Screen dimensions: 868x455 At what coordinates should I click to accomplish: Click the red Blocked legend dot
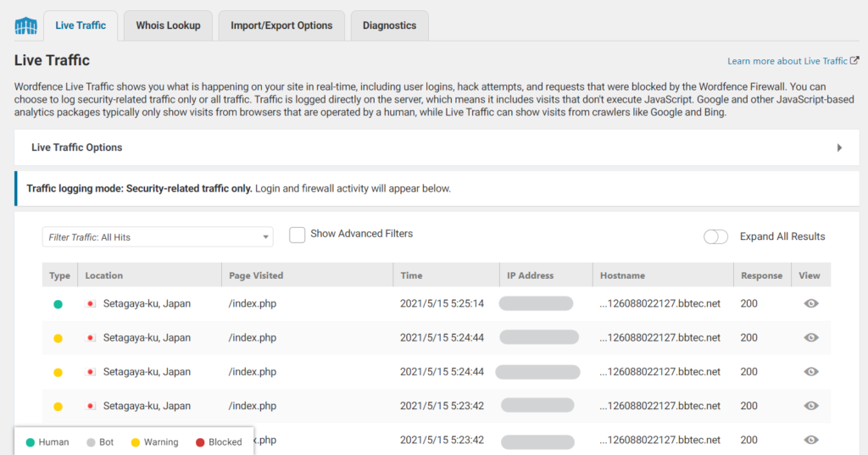click(x=200, y=442)
